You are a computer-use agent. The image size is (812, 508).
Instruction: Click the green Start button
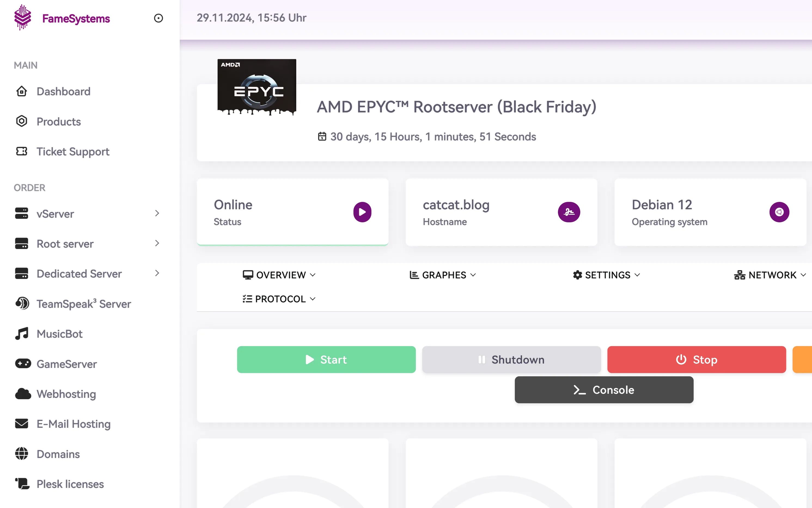[x=326, y=359]
